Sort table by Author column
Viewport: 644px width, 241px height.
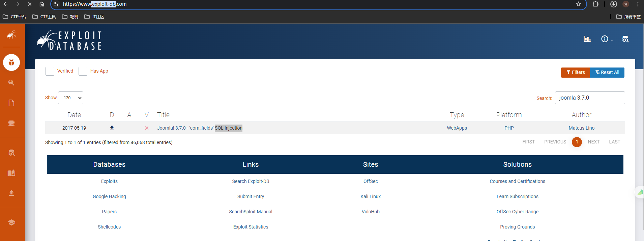click(x=582, y=115)
